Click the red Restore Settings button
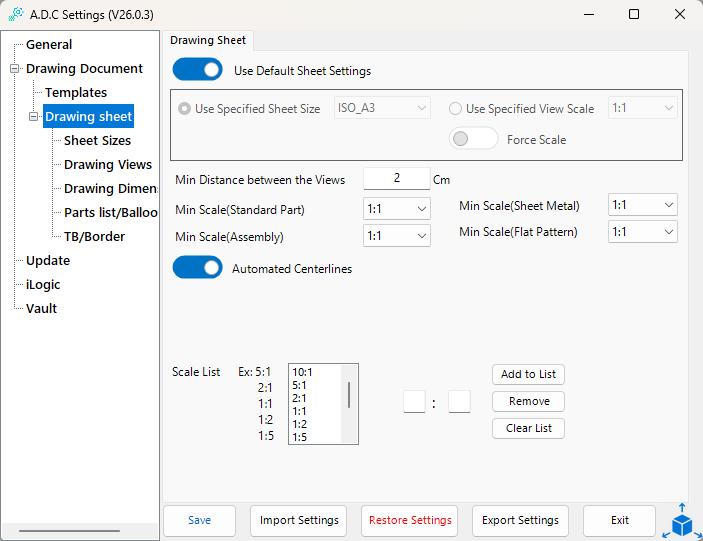Image resolution: width=703 pixels, height=541 pixels. point(410,520)
